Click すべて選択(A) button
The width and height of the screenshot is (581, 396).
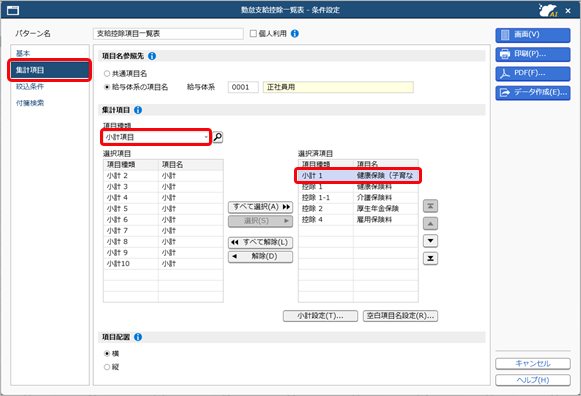pos(260,207)
